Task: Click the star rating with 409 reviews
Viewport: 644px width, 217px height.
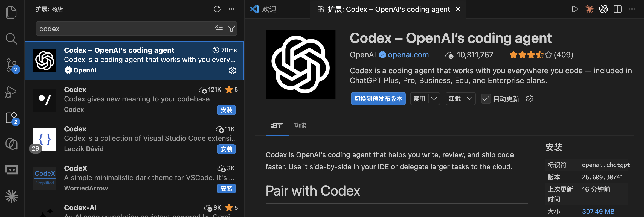Action: click(x=541, y=55)
